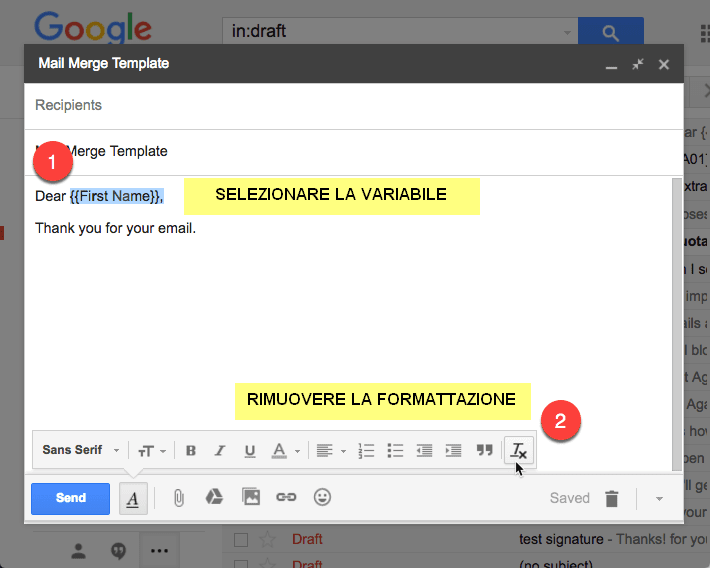The width and height of the screenshot is (710, 568).
Task: Select the checkbox of test signature draft
Action: (241, 539)
